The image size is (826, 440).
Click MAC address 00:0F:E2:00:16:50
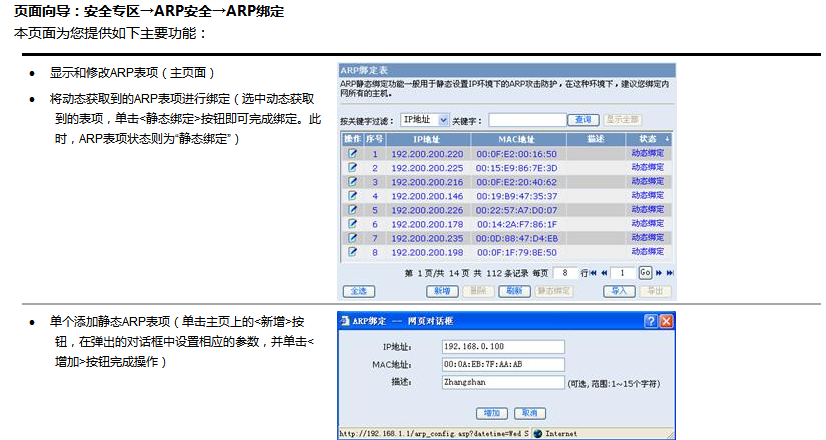coord(517,154)
